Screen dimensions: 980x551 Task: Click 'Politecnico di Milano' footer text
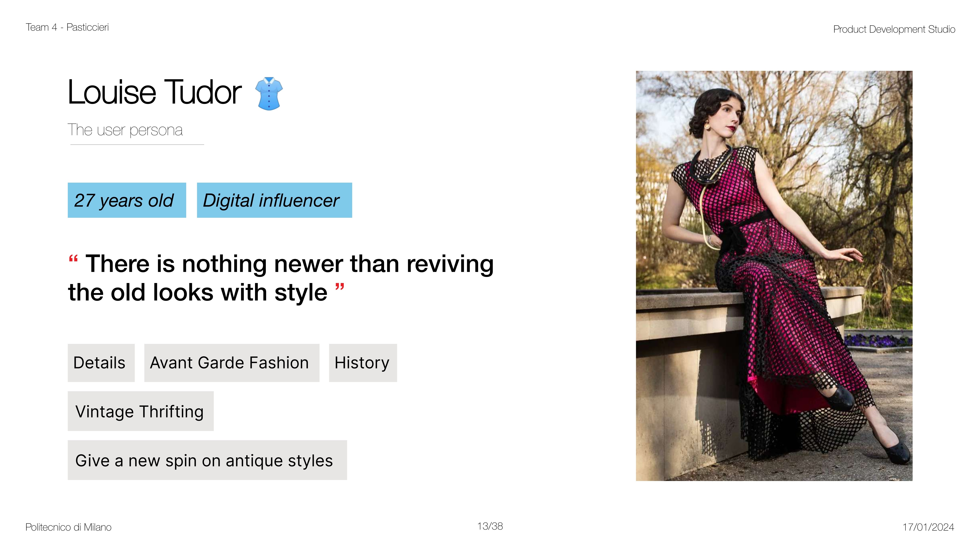point(68,527)
